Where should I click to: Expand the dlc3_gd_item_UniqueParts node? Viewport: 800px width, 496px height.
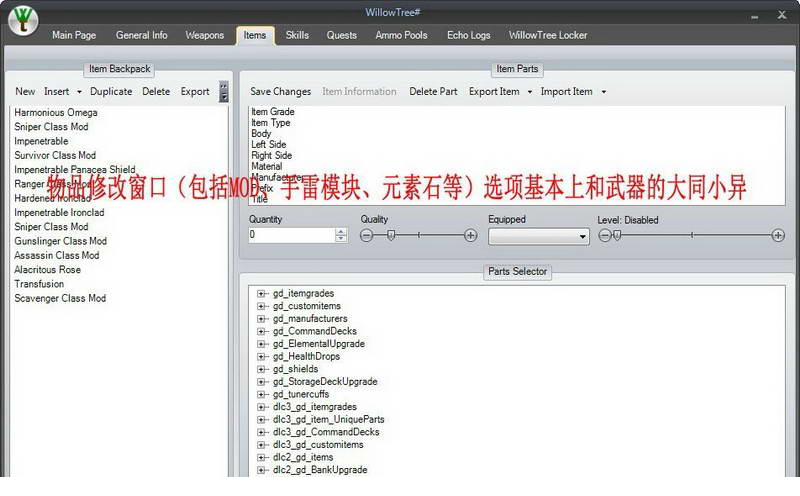[x=261, y=419]
